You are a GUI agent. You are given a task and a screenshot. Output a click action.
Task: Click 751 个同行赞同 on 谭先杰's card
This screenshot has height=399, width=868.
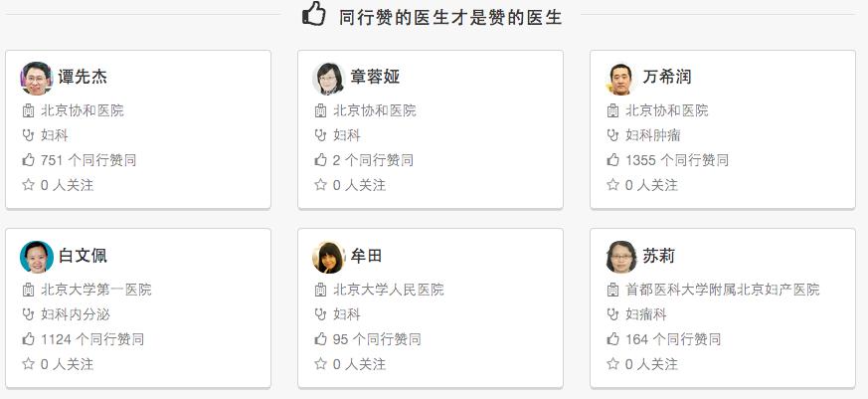click(x=88, y=160)
